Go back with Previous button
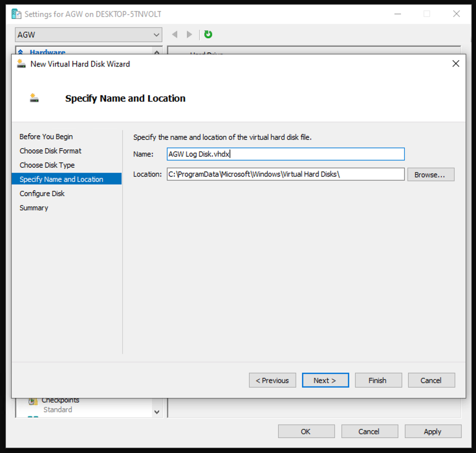Viewport: 476px width, 453px height. pos(272,381)
